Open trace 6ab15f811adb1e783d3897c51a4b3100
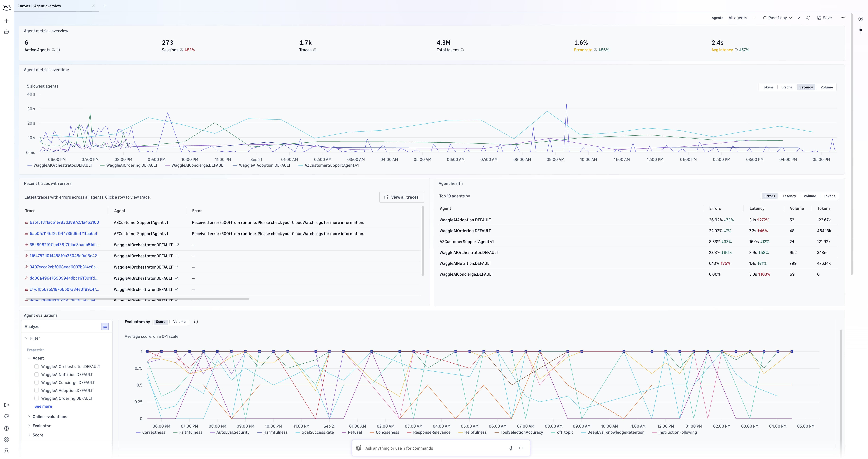 (64, 222)
